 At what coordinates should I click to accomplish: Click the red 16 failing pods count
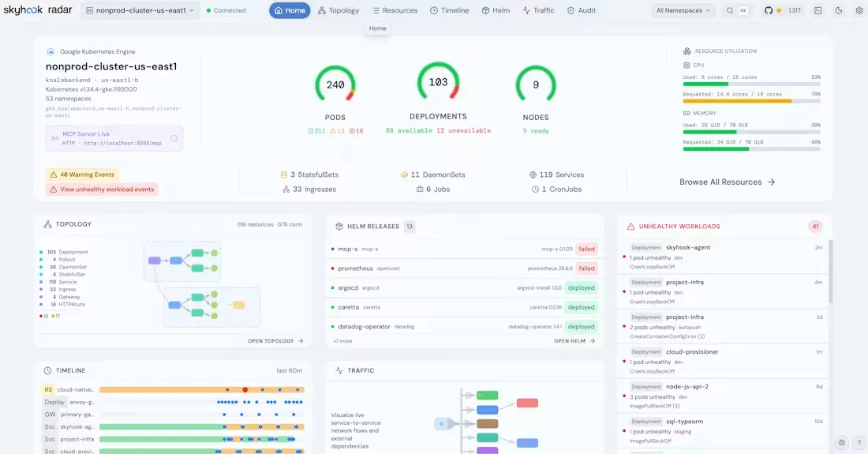pos(356,131)
